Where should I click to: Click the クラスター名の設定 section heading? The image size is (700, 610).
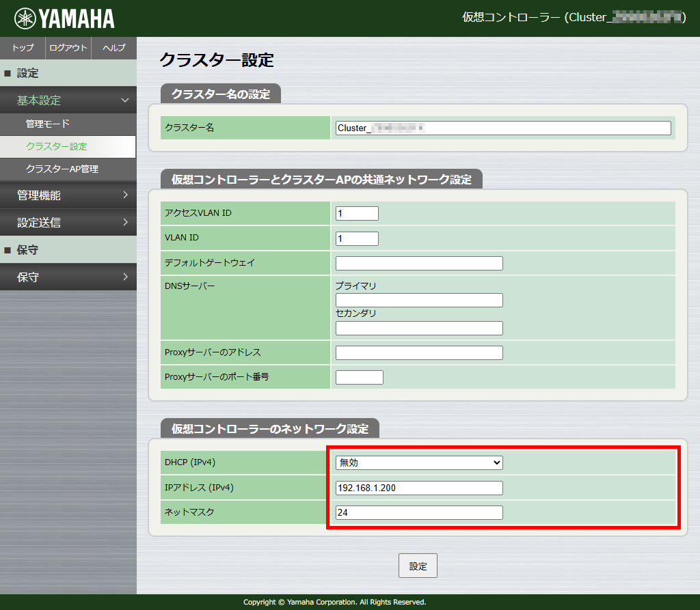pyautogui.click(x=221, y=94)
